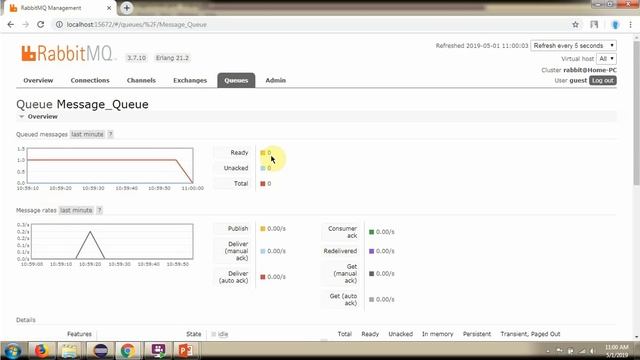Screen dimensions: 640x360
Task: Open the Admin tab
Action: (276, 80)
